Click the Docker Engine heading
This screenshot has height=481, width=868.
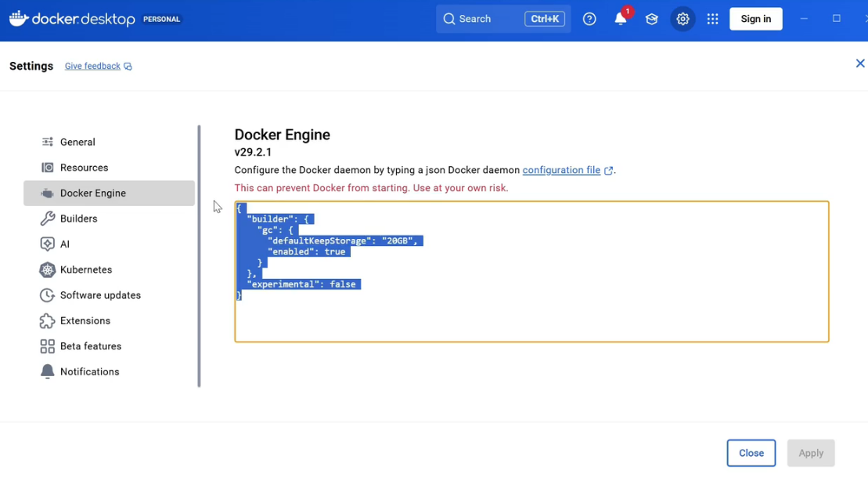(x=283, y=135)
